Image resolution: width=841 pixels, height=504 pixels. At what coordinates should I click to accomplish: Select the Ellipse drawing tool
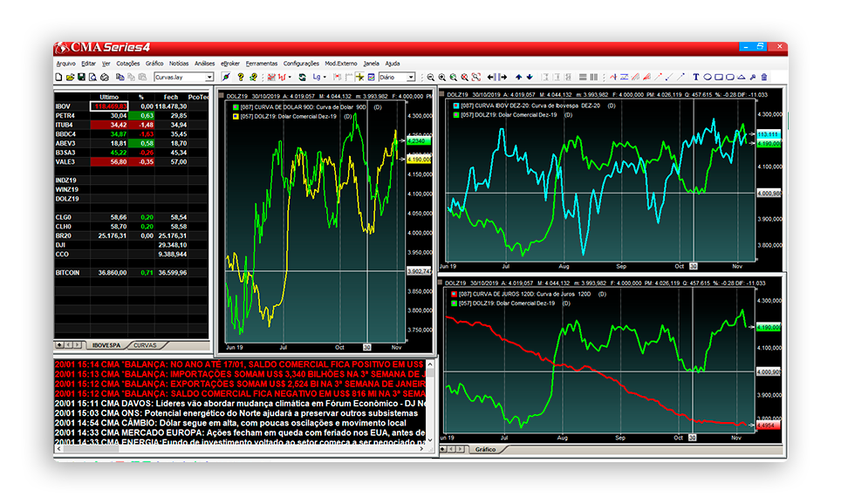708,78
